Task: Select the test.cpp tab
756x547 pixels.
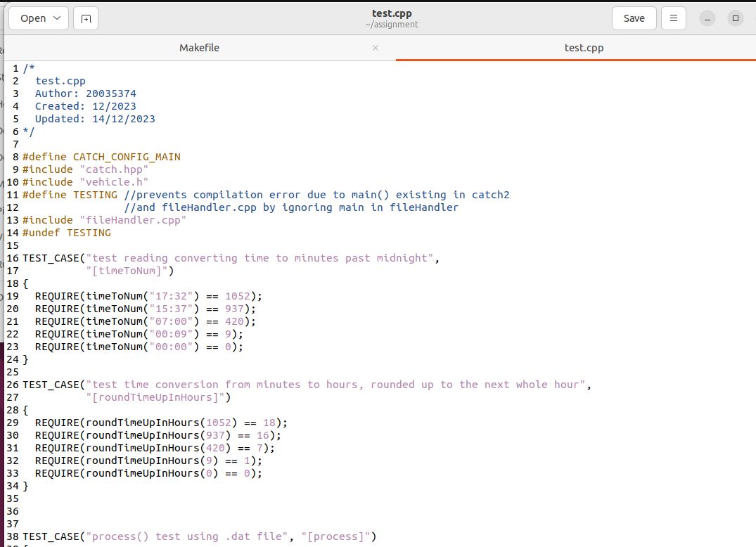Action: tap(584, 48)
